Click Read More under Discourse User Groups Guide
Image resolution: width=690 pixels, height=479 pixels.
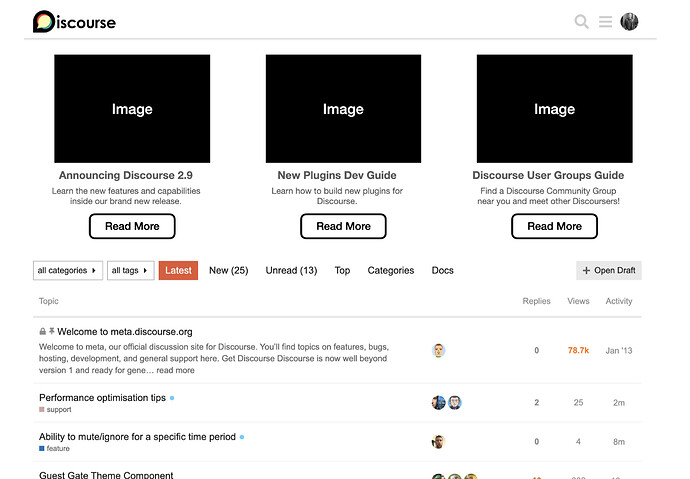click(554, 227)
